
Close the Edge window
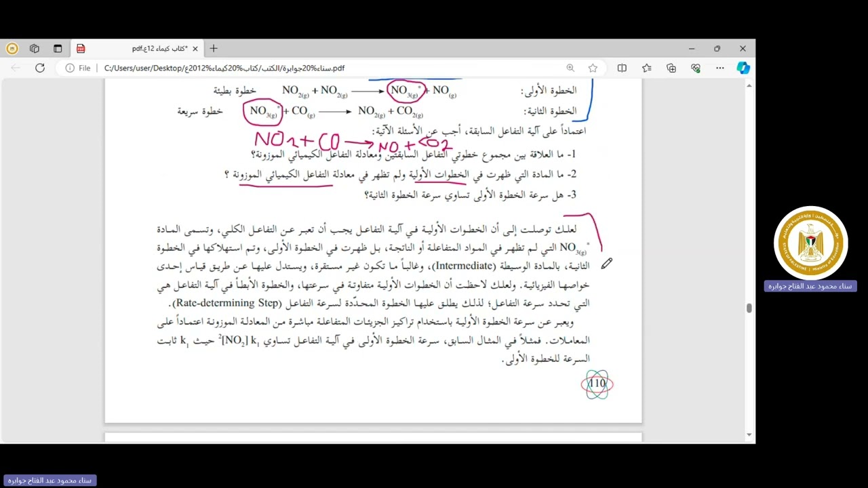[743, 48]
